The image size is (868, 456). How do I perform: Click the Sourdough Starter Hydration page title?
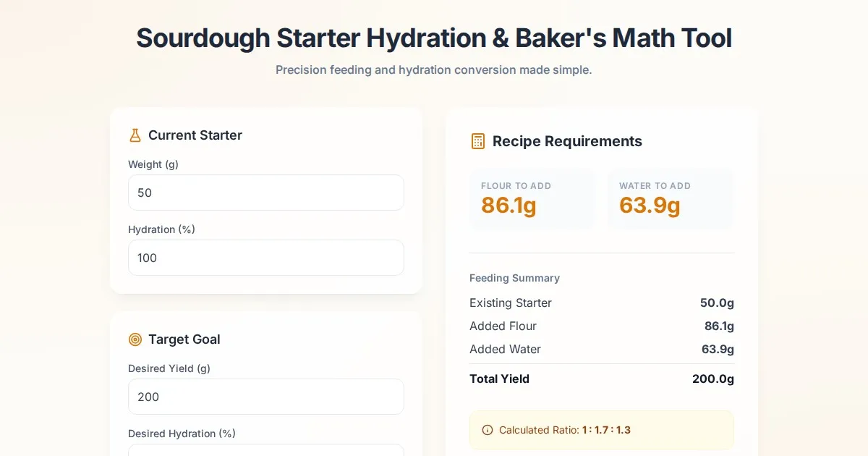[434, 38]
